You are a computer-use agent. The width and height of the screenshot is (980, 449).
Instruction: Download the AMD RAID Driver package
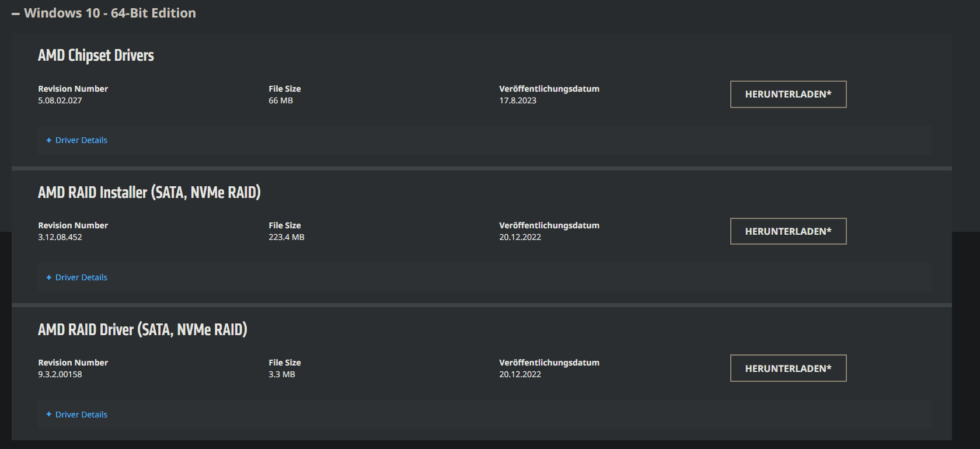[x=788, y=368]
